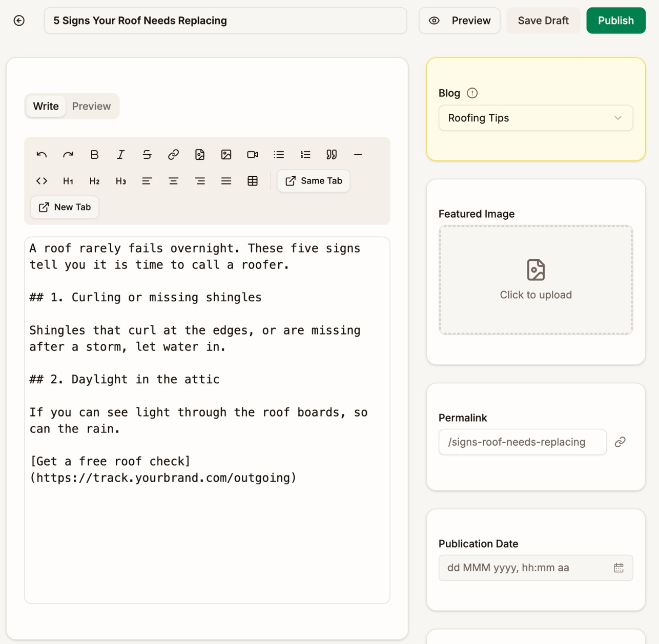Click the Publication Date field

(x=536, y=568)
